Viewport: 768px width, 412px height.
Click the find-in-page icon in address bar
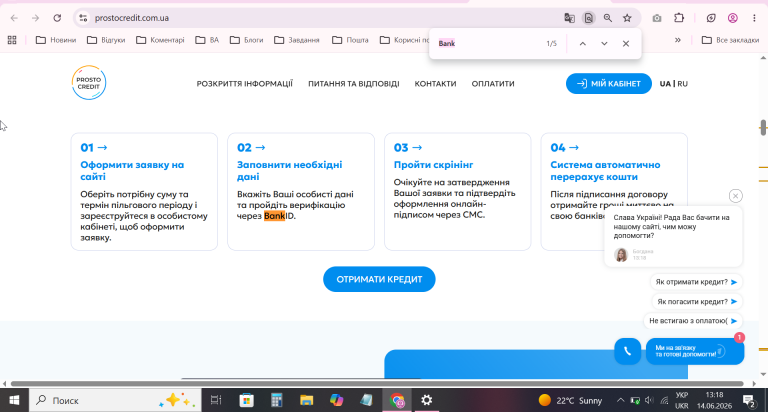click(x=589, y=18)
